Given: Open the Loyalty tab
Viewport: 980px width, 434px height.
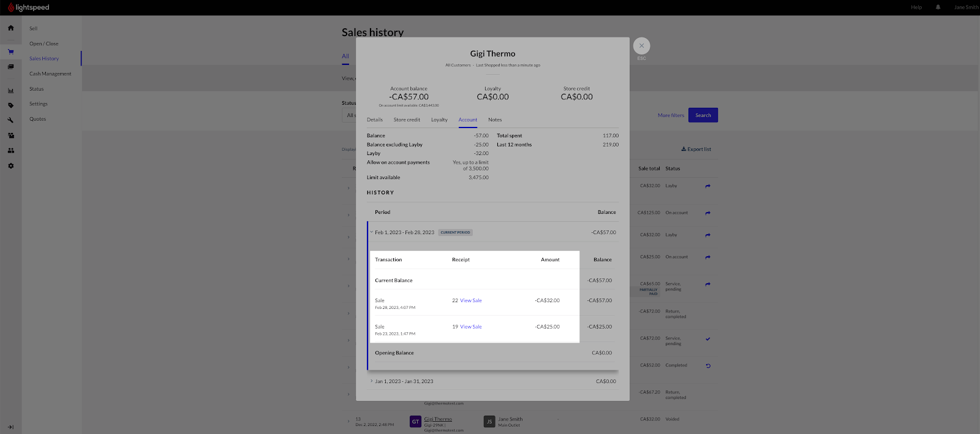Looking at the screenshot, I should (439, 120).
